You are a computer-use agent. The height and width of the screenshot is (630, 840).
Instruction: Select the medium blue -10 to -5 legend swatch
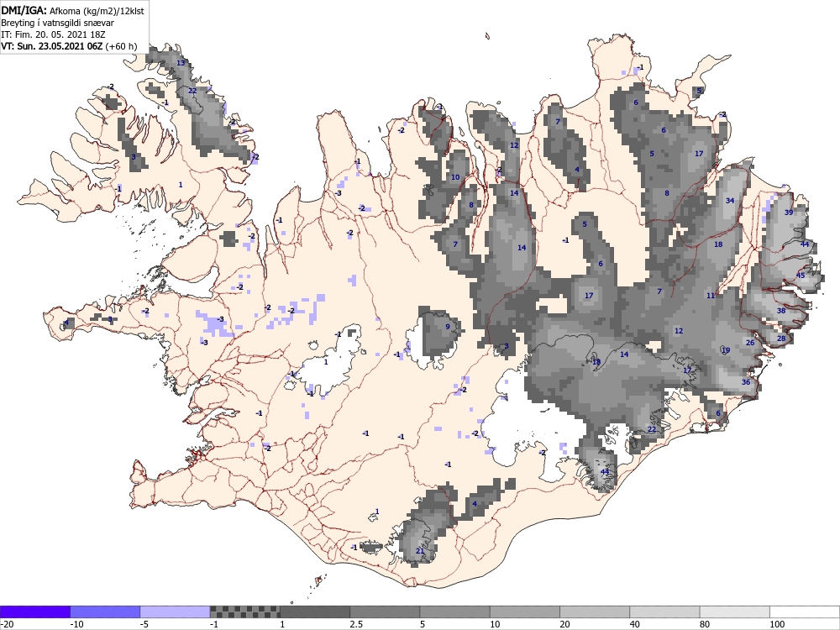coord(105,612)
